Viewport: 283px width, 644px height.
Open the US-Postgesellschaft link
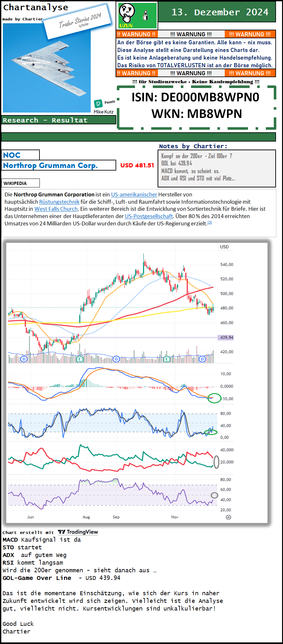(149, 216)
